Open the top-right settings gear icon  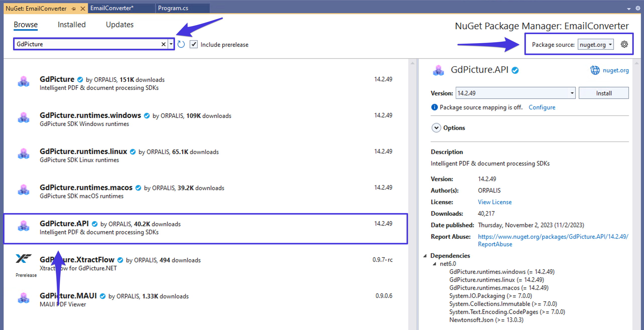(638, 8)
